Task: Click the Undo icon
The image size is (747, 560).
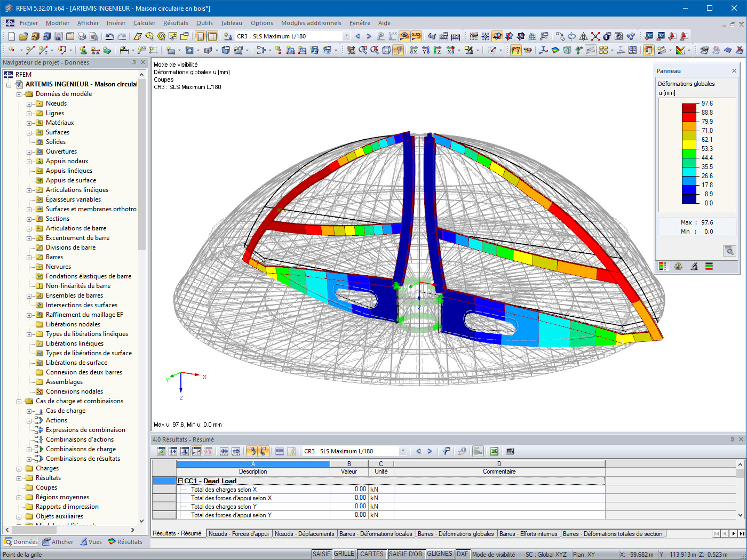Action: tap(109, 36)
